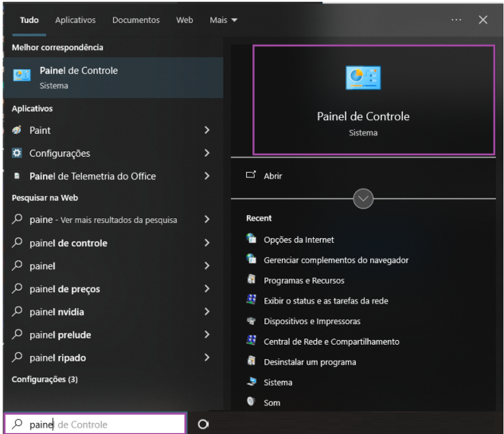Click the Painel de Controle preview card
Image resolution: width=504 pixels, height=434 pixels.
click(x=374, y=100)
